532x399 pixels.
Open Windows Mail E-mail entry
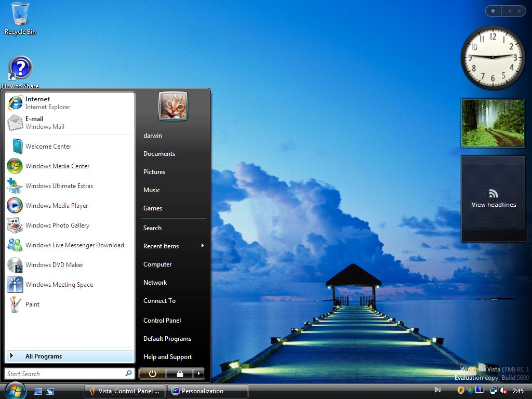point(70,123)
